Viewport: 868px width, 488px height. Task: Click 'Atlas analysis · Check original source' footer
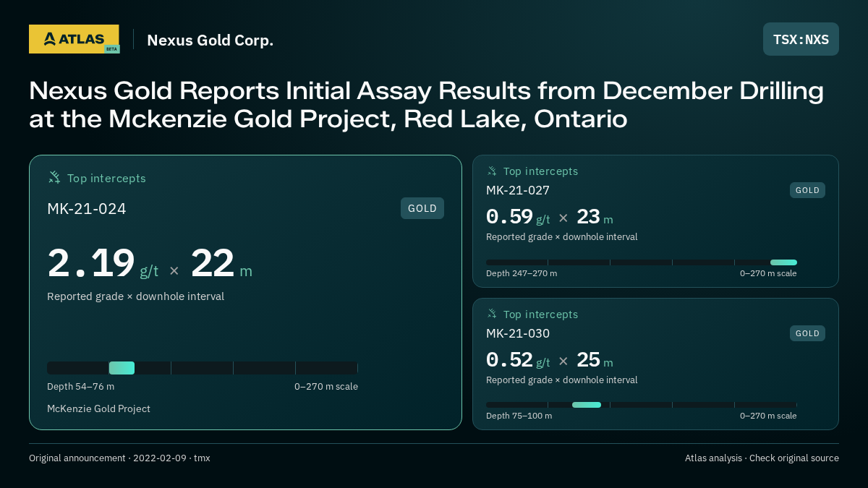pos(762,458)
